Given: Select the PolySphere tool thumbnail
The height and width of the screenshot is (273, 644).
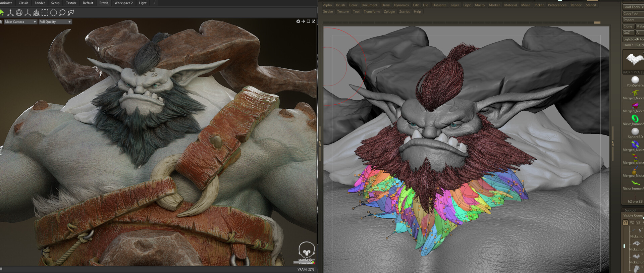Looking at the screenshot, I should click(635, 81).
